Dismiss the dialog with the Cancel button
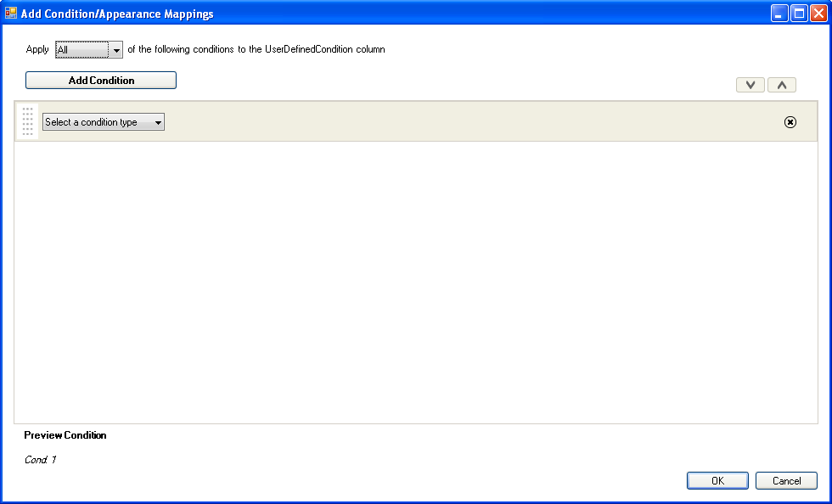 coord(786,480)
